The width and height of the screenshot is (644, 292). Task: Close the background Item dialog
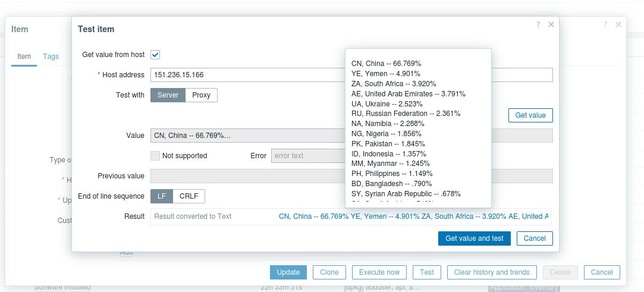[x=618, y=24]
